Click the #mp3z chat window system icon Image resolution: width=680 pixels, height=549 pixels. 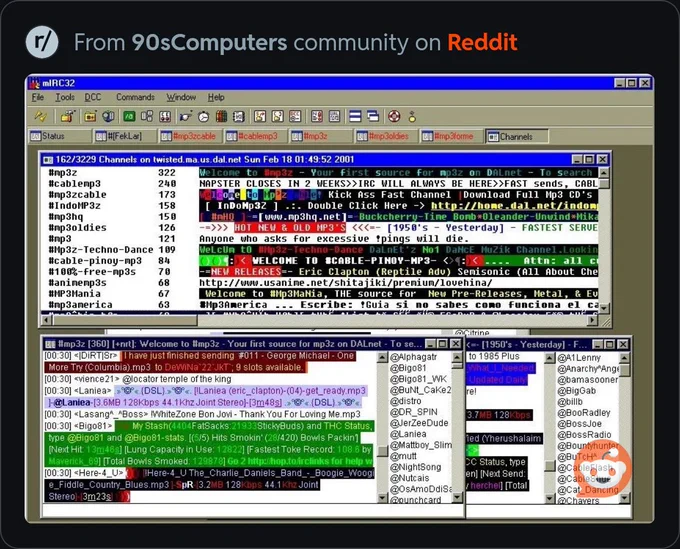coord(50,344)
